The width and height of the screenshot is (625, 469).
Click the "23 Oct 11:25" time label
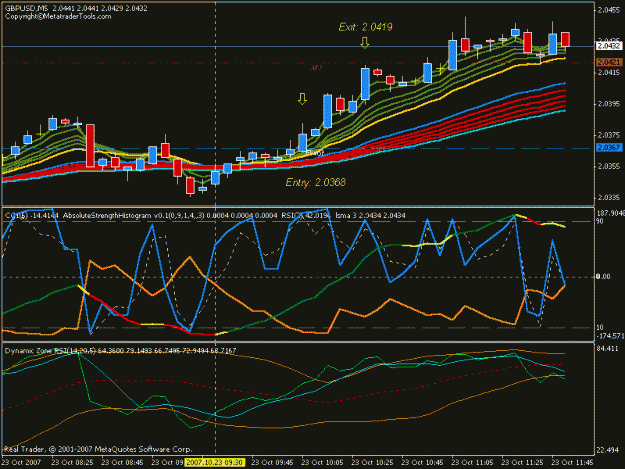522,463
